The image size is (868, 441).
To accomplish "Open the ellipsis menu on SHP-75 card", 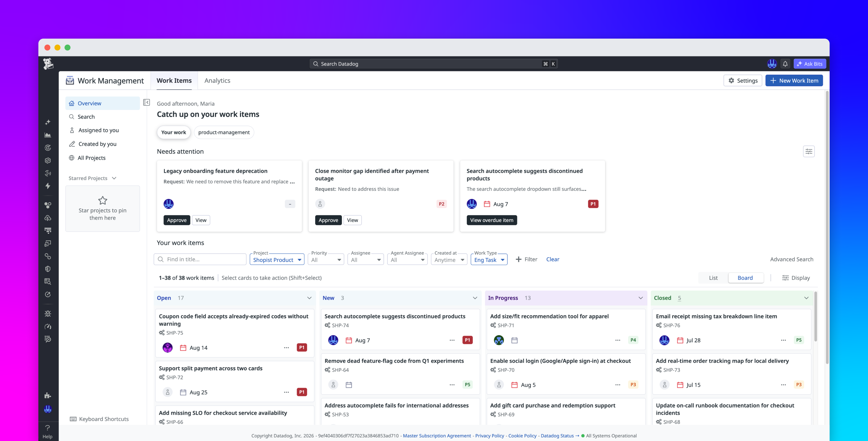I will coord(286,348).
